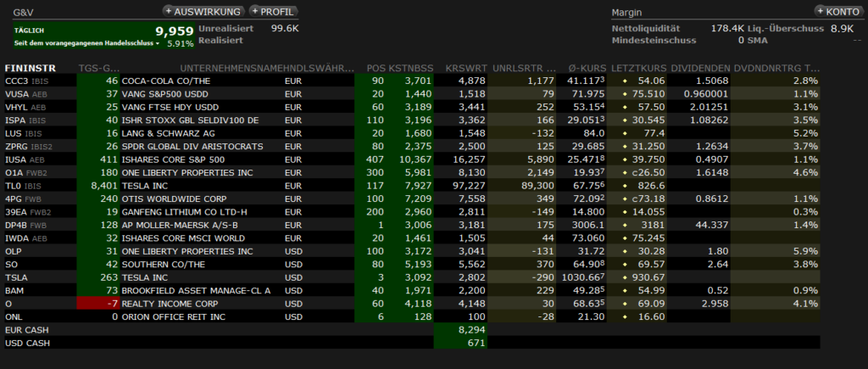Open the Konto account button
Viewport: 868px width, 369px height.
840,12
